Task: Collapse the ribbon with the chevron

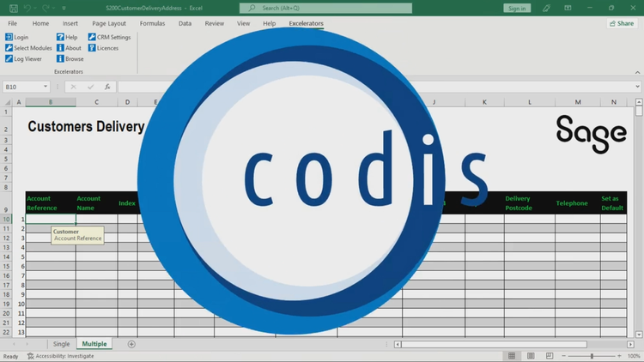Action: pyautogui.click(x=637, y=72)
